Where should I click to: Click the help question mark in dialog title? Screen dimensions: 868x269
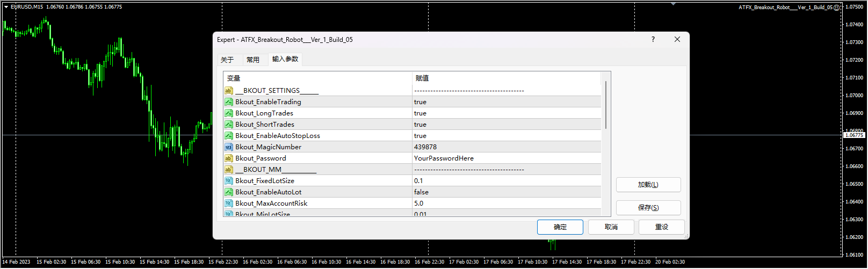click(653, 39)
